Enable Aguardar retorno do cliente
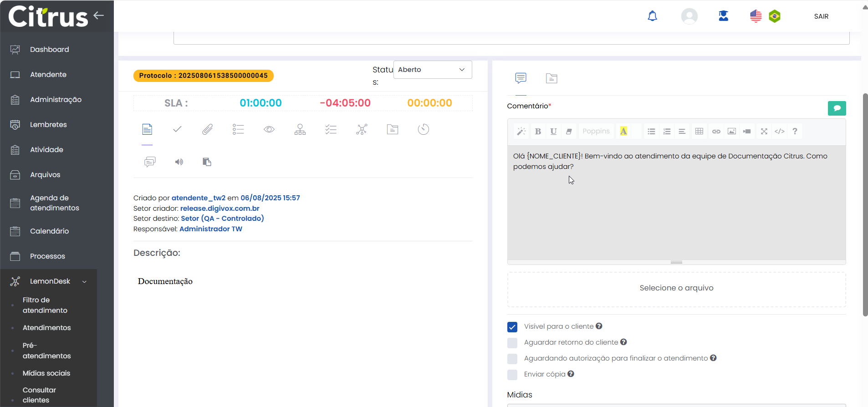 coord(512,343)
